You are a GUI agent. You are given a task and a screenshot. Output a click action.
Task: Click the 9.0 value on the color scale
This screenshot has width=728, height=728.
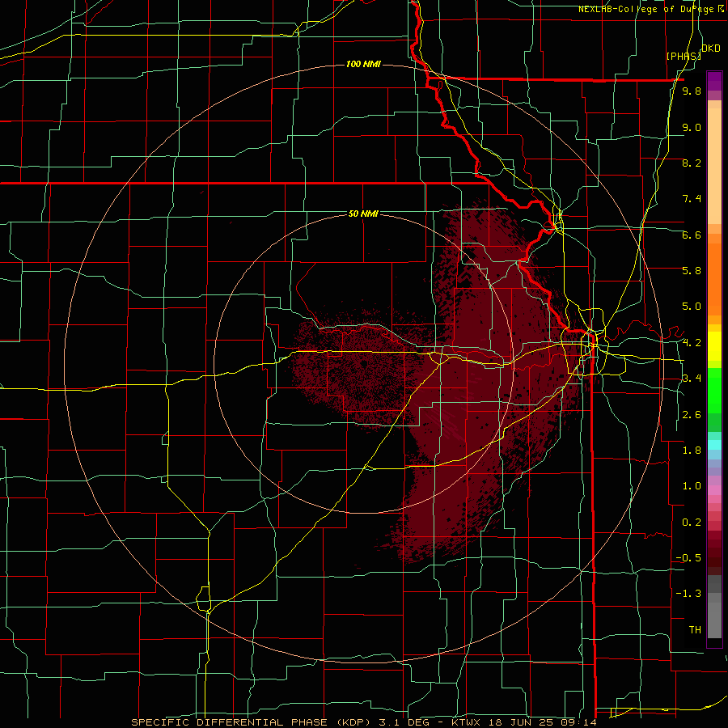coord(692,127)
